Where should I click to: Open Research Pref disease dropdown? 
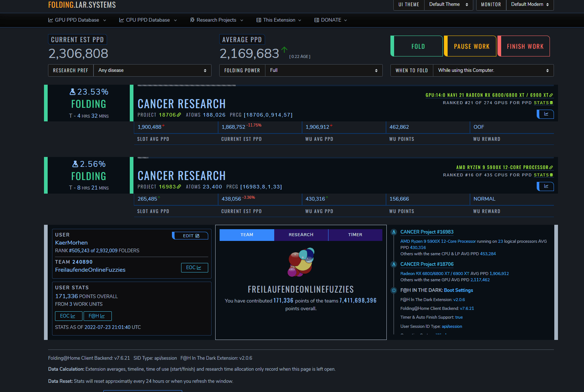pos(152,70)
